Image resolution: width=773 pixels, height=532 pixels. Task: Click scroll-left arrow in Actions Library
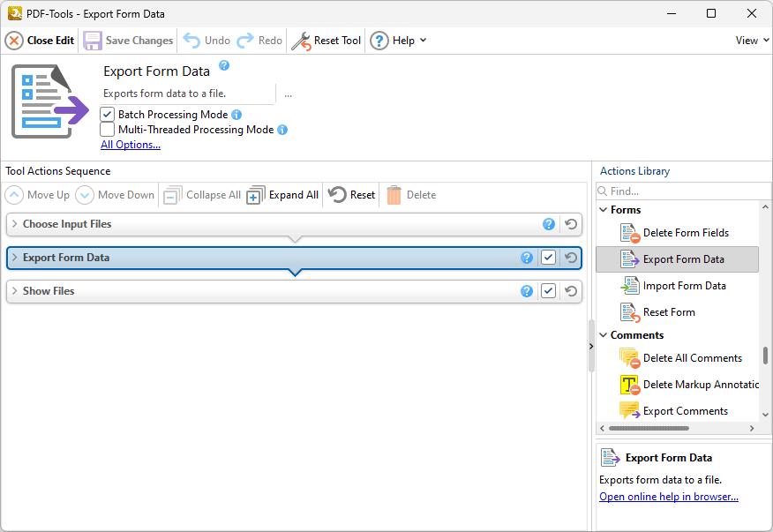[602, 428]
